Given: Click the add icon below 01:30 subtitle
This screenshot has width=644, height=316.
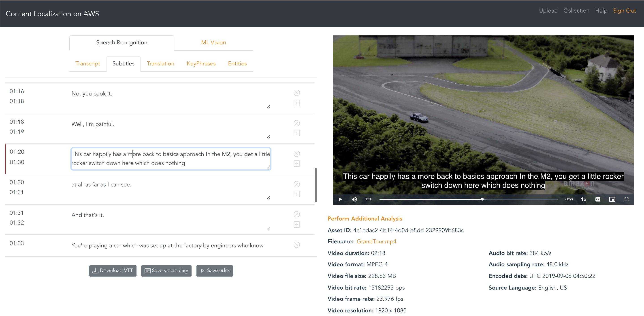Looking at the screenshot, I should click(297, 194).
